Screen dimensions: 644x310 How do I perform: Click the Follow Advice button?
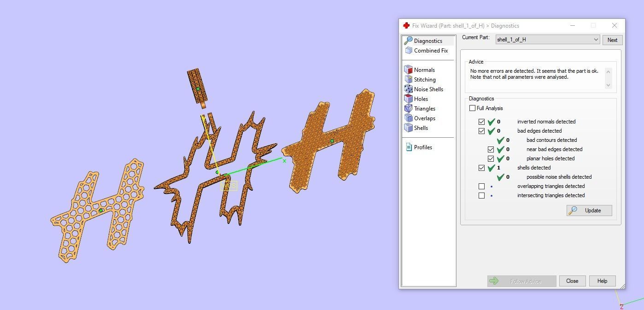click(521, 281)
